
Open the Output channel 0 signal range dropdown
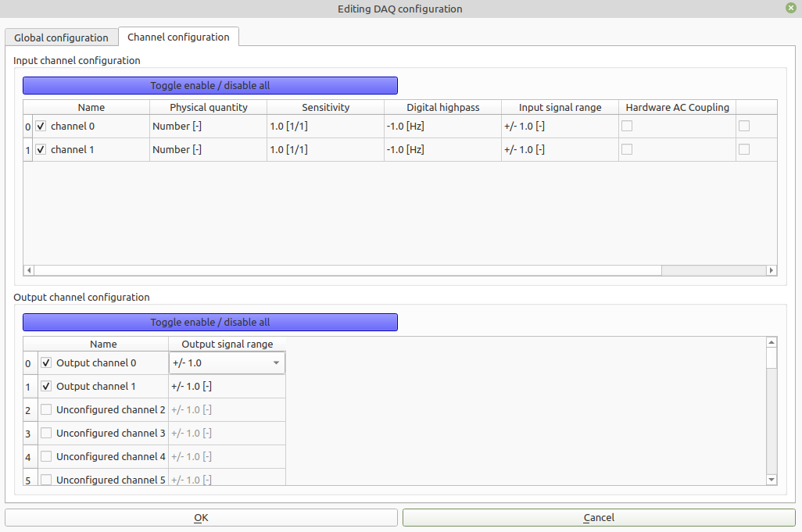tap(227, 362)
